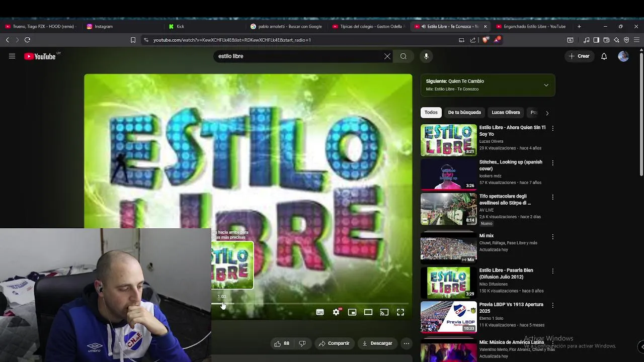This screenshot has height=362, width=644.
Task: Open options for Previa LBDP video
Action: pyautogui.click(x=552, y=305)
